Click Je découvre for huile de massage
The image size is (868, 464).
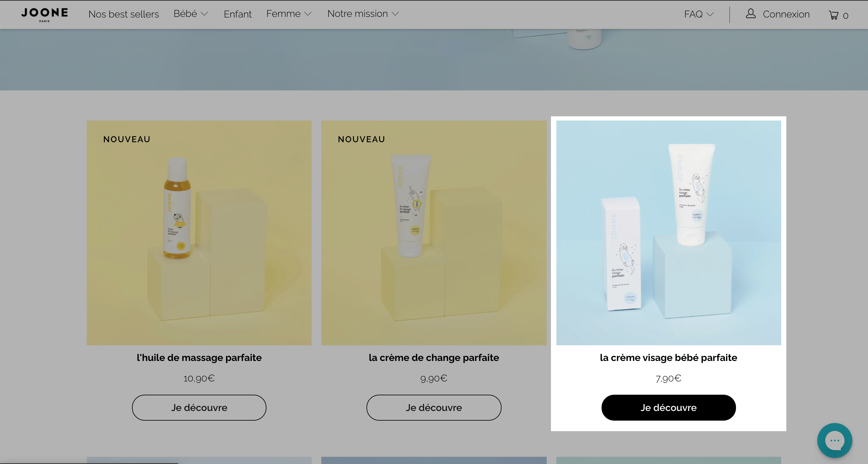[199, 407]
